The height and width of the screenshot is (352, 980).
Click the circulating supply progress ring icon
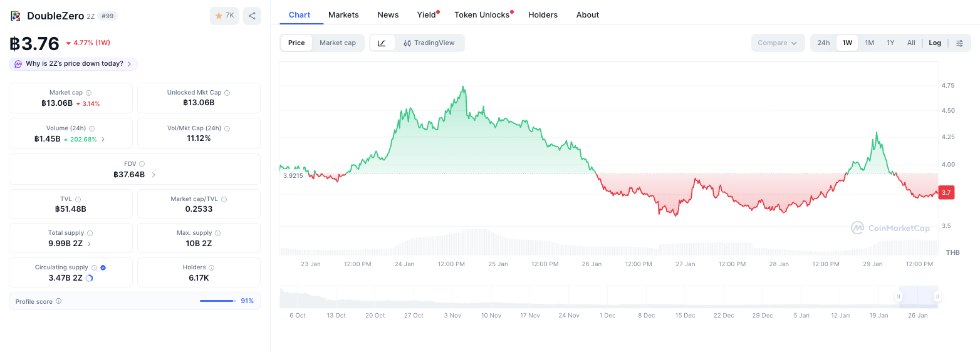click(89, 278)
